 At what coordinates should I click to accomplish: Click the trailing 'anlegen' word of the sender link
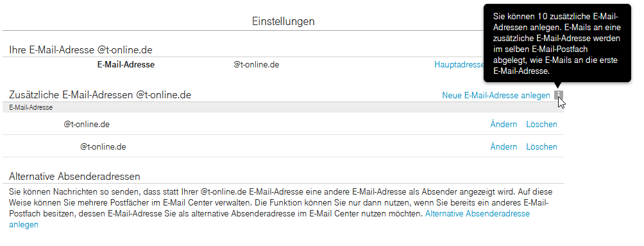pyautogui.click(x=23, y=225)
